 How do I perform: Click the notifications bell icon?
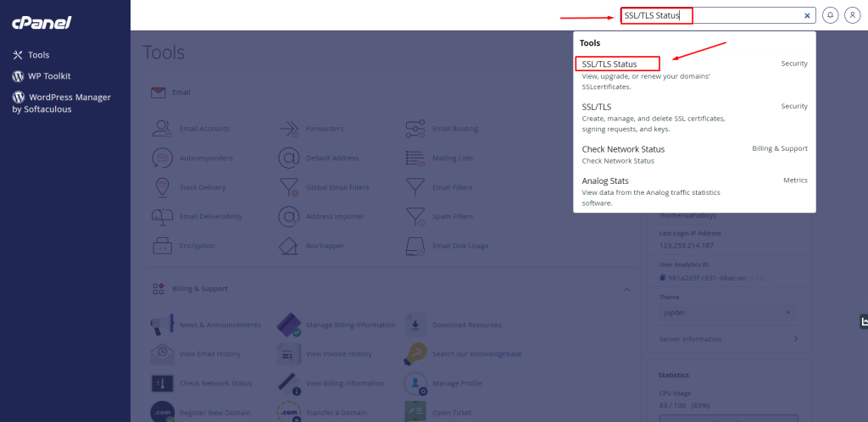tap(830, 15)
